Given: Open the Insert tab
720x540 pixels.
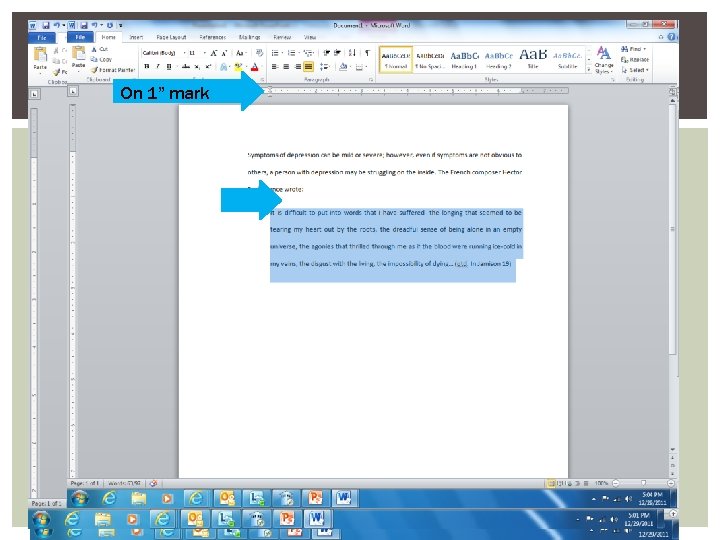Looking at the screenshot, I should (136, 37).
